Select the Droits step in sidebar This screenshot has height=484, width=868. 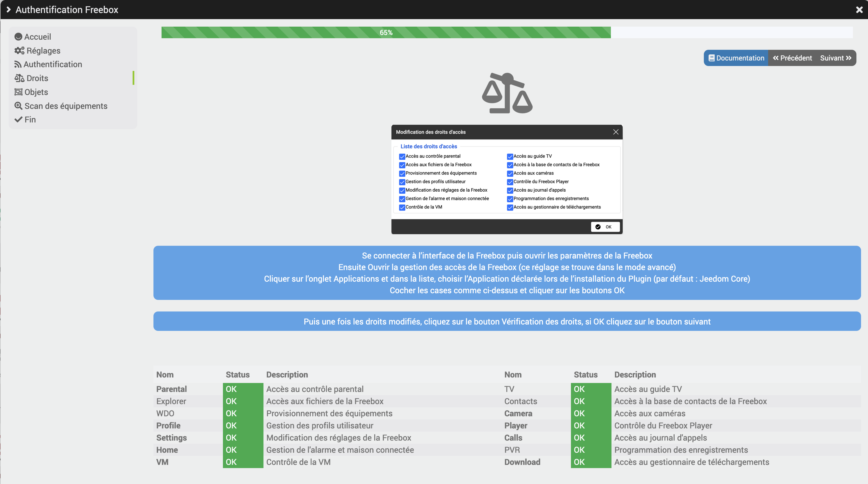pyautogui.click(x=31, y=78)
